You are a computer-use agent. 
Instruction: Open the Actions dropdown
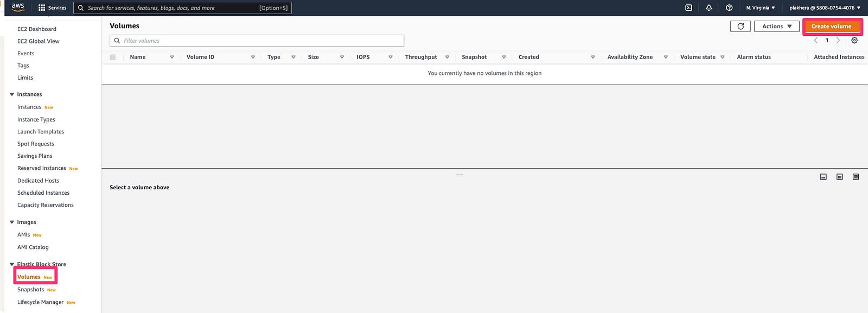click(777, 26)
